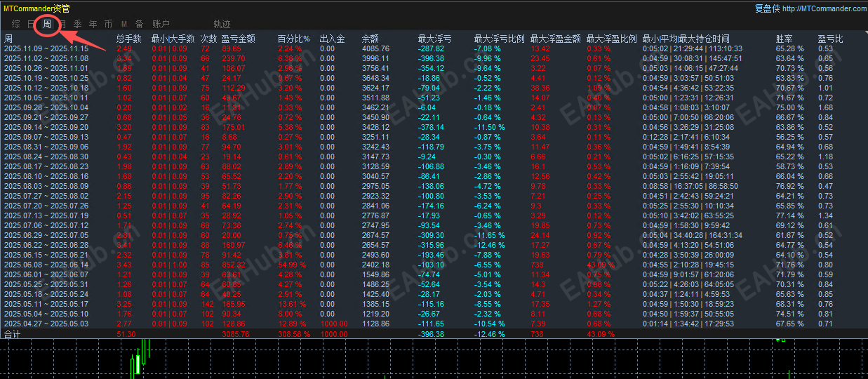Switch to the 日 daily tab
Viewport: 868px width, 379px height.
click(x=31, y=25)
